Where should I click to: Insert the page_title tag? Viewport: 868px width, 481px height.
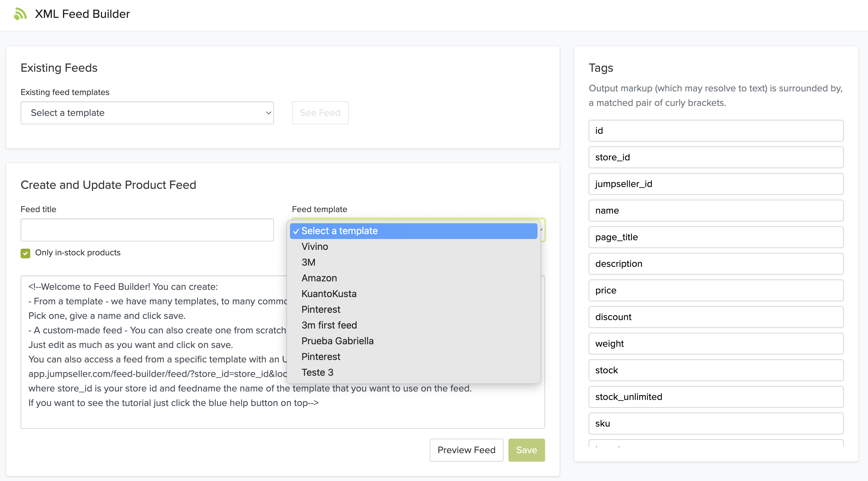[x=715, y=237]
